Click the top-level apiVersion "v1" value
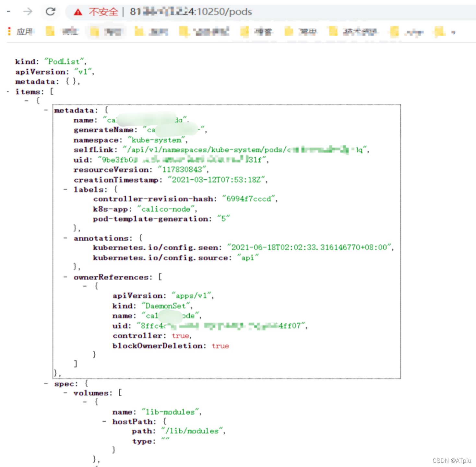476x467 pixels. click(83, 71)
